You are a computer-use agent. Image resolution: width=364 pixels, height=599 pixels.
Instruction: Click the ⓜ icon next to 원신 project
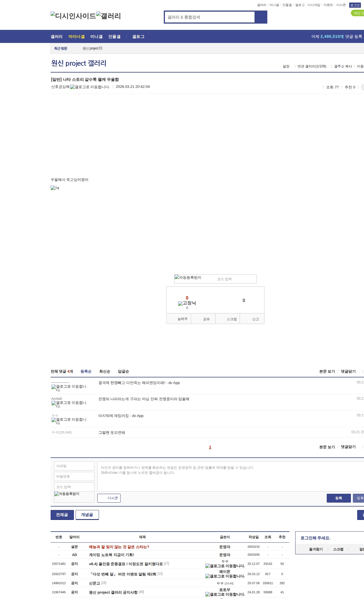[100, 48]
